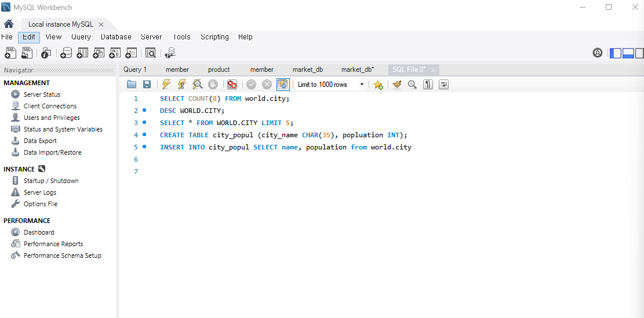644x318 pixels.
Task: Search table data toolbar icon
Action: (151, 53)
